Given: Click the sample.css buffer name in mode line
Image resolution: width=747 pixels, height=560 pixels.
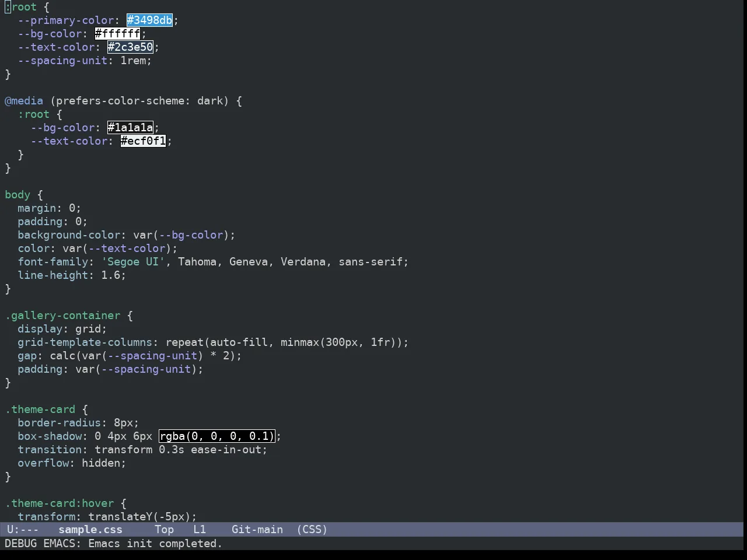Looking at the screenshot, I should 90,530.
